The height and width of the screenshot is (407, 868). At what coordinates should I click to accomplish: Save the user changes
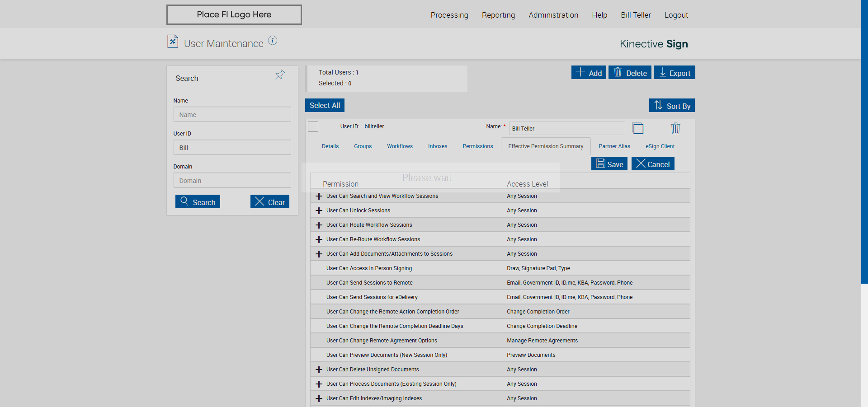609,164
